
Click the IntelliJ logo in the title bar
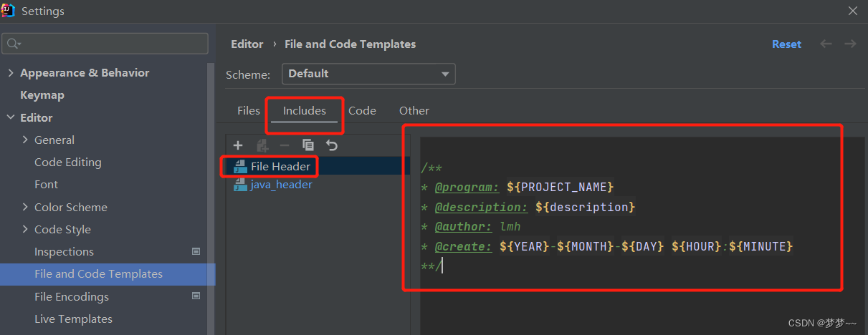[9, 11]
